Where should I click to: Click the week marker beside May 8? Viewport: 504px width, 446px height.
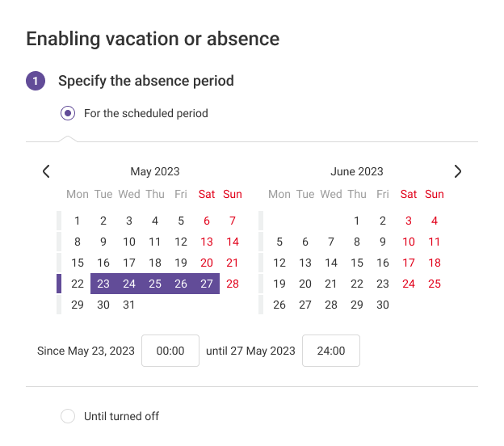(59, 242)
